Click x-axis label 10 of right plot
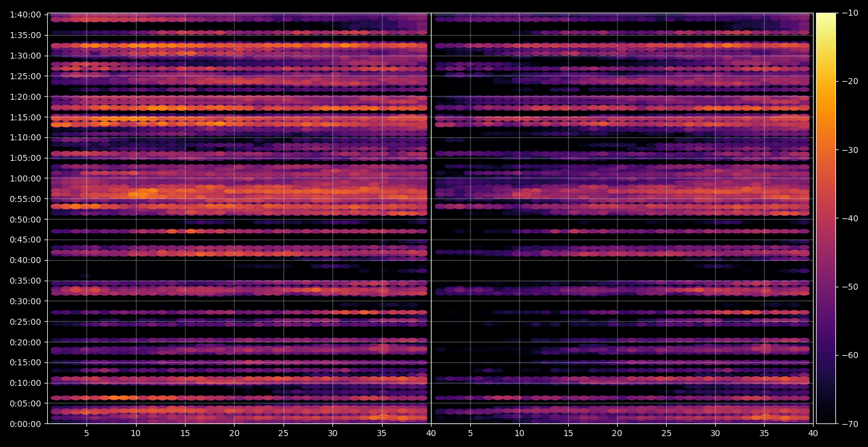868x447 pixels. (519, 433)
